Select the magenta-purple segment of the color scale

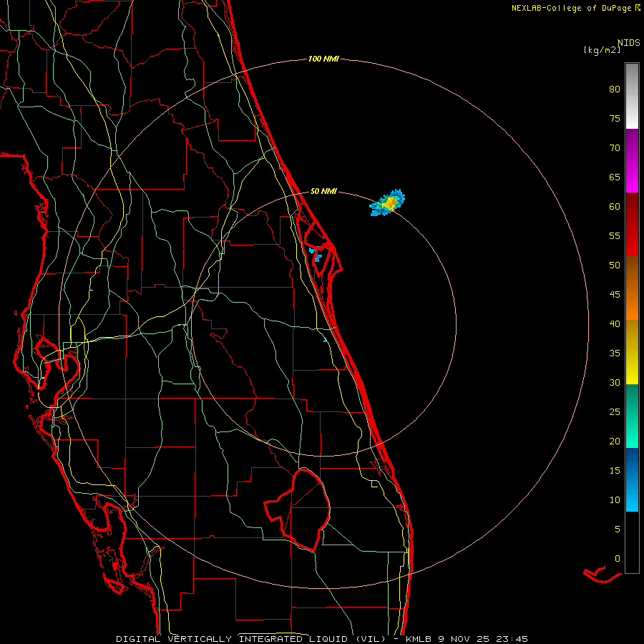pyautogui.click(x=632, y=160)
